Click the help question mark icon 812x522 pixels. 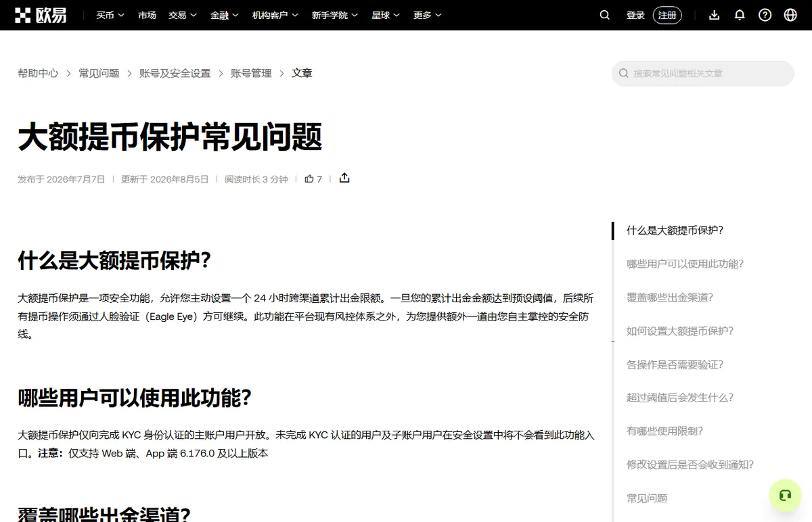pos(765,15)
